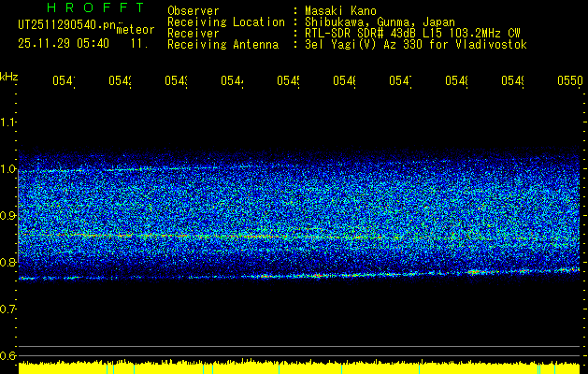Click the 0.9 kHz axis label
The width and height of the screenshot is (588, 374).
coord(7,215)
